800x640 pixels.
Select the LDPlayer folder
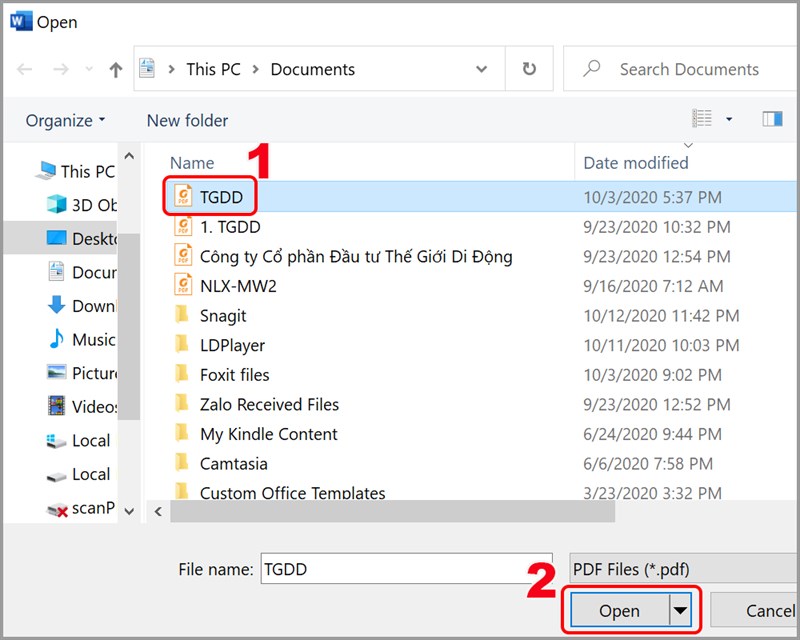pos(232,346)
